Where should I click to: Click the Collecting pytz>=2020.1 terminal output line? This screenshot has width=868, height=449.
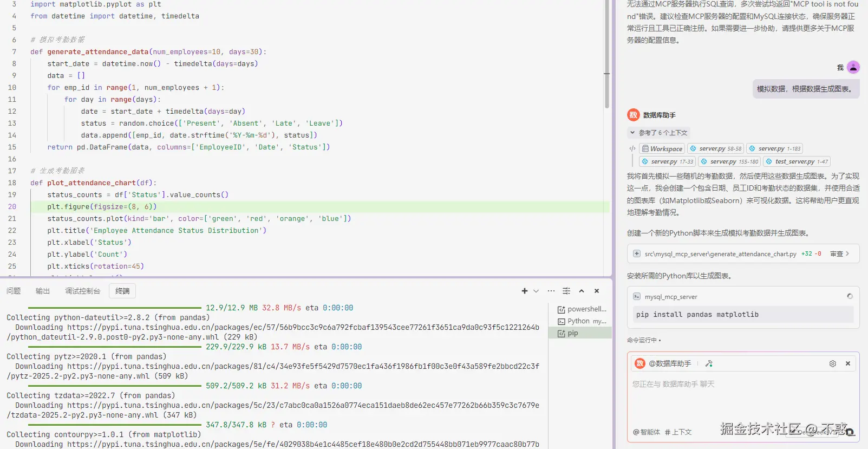click(x=87, y=356)
